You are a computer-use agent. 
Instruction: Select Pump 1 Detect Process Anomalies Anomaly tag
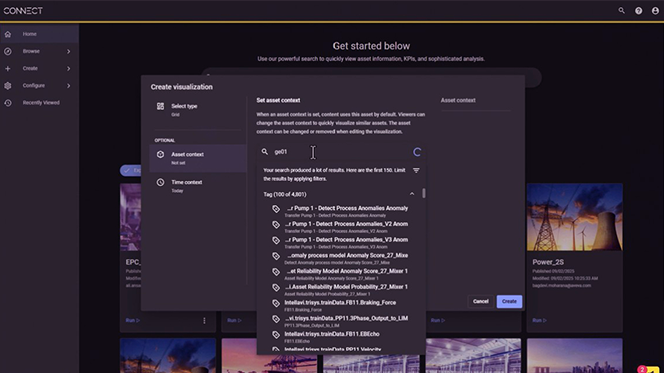click(x=341, y=211)
